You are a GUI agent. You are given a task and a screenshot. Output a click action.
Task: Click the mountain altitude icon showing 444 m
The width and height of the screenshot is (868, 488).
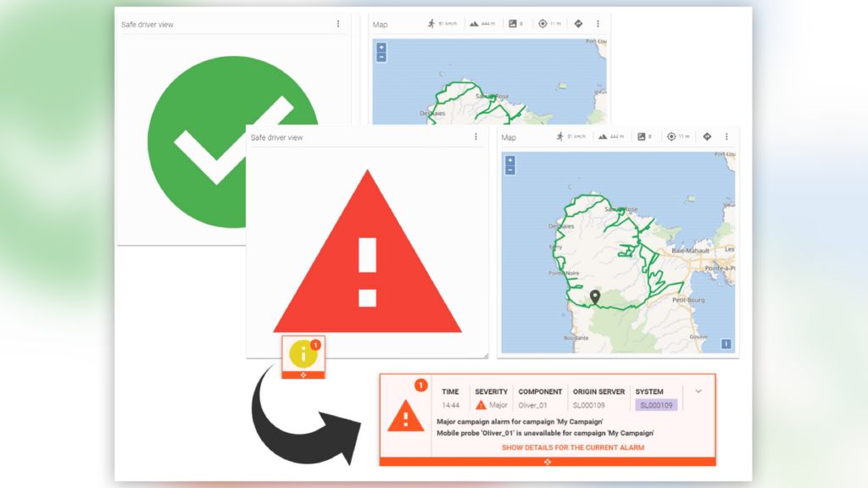coord(604,136)
